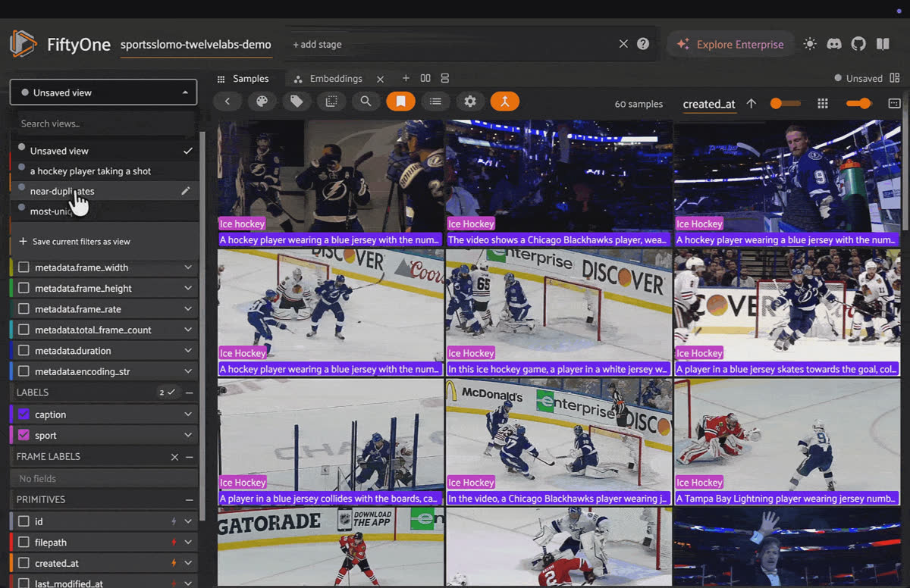Split panels vertically icon

tap(445, 78)
